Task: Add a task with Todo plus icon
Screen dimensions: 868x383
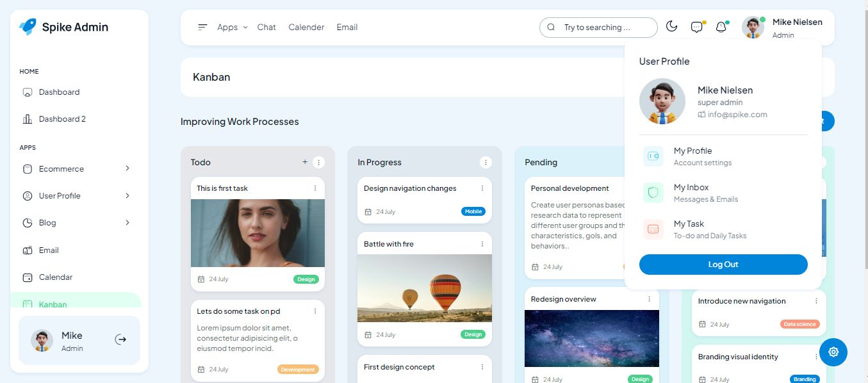Action: point(305,162)
